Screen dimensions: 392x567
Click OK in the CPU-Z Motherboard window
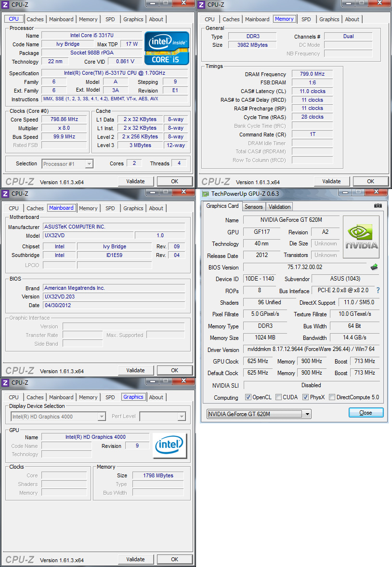pos(174,371)
